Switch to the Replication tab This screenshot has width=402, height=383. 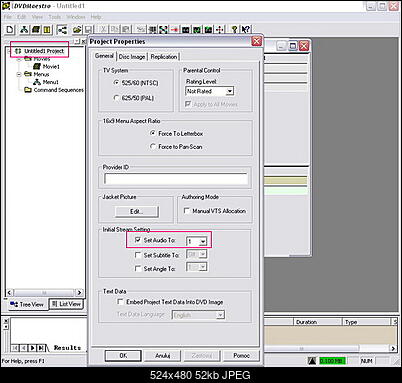click(164, 57)
